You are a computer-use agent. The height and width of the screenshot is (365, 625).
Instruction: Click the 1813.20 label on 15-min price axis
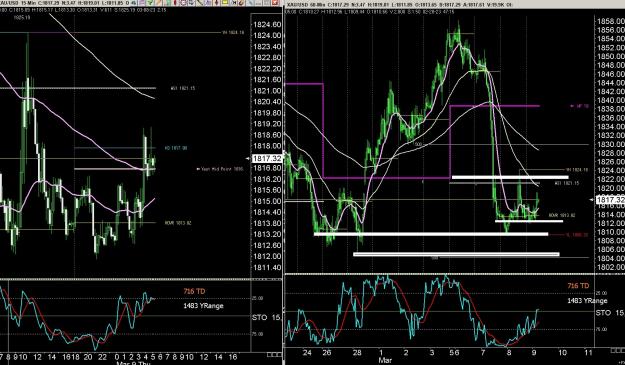coord(267,234)
